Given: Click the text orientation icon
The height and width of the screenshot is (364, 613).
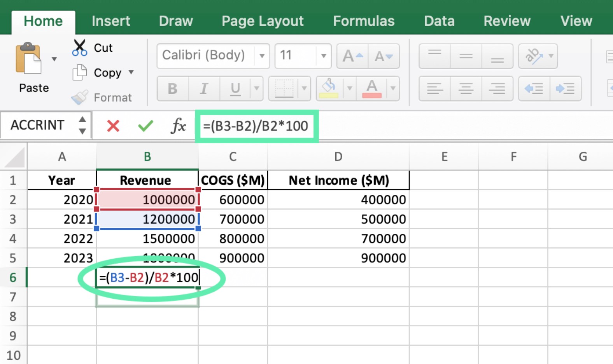Looking at the screenshot, I should coord(533,56).
